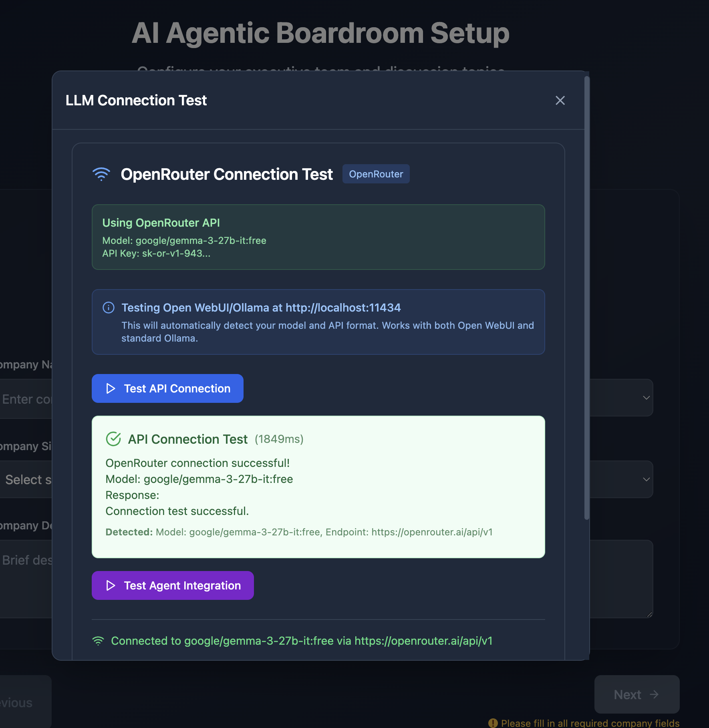Viewport: 709px width, 728px height.
Task: Click the play icon on Test Agent Integration
Action: point(111,585)
